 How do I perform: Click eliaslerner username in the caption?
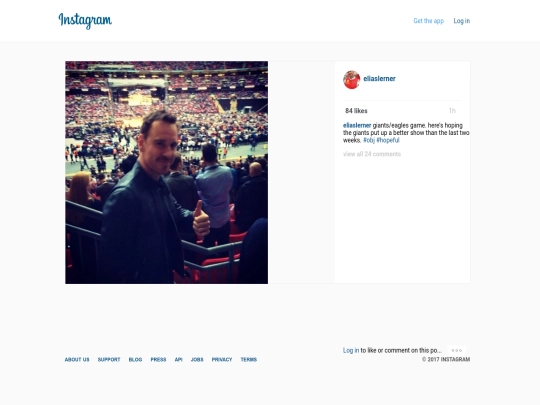click(x=357, y=125)
